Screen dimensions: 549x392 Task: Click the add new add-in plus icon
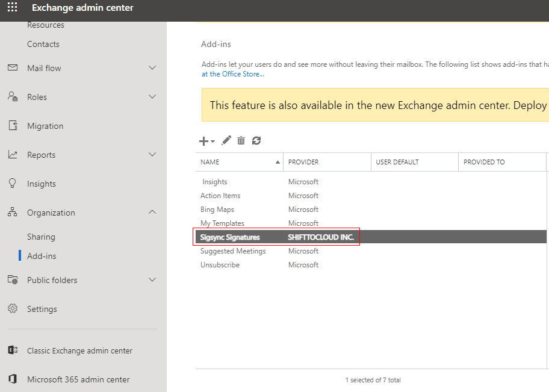205,141
